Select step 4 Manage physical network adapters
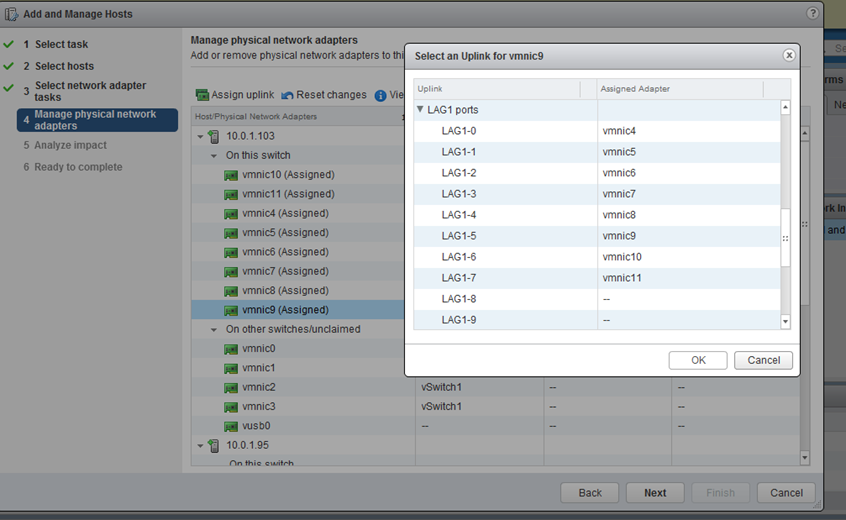Image resolution: width=846 pixels, height=520 pixels. tap(97, 120)
